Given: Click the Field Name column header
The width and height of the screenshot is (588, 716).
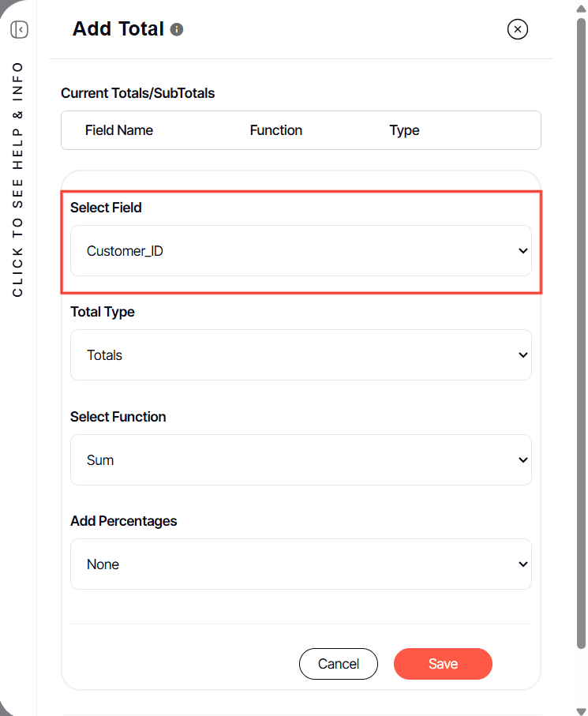Looking at the screenshot, I should tap(118, 130).
